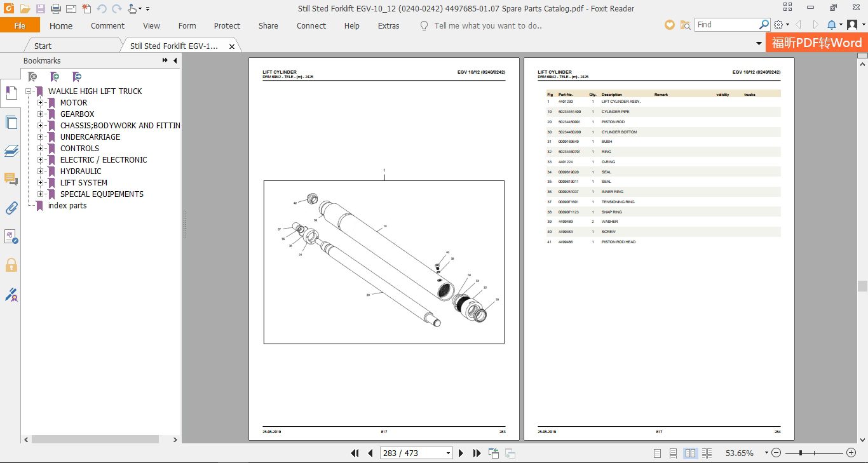Click the zoom slider handle
868x463 pixels.
click(x=801, y=453)
